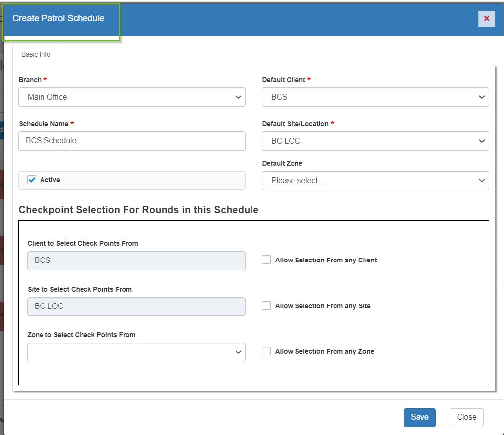Open Default Site/Location dropdown

point(375,141)
